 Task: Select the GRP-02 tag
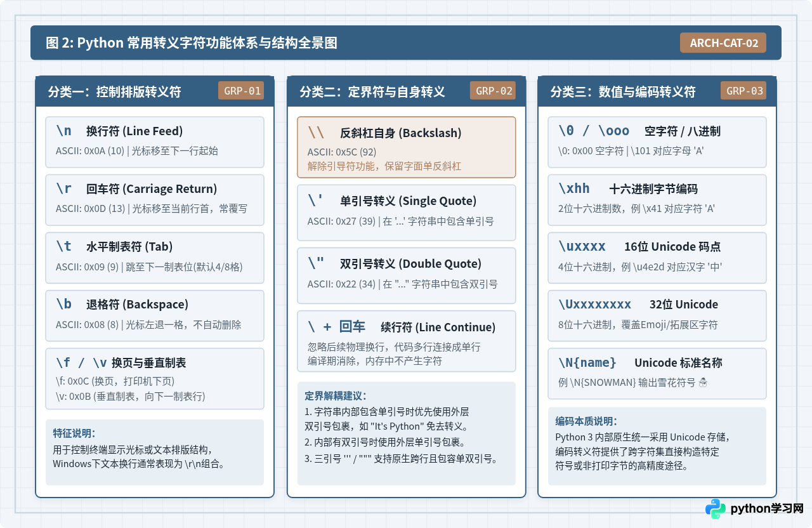[494, 91]
